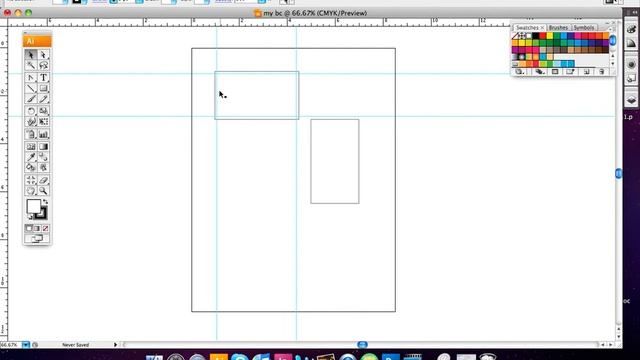Image resolution: width=640 pixels, height=360 pixels.
Task: Pick the red swatch next to black
Action: click(543, 36)
